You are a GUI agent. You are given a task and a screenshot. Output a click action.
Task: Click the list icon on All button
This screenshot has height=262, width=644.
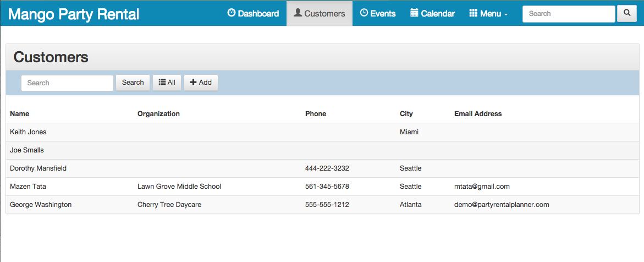(x=162, y=82)
